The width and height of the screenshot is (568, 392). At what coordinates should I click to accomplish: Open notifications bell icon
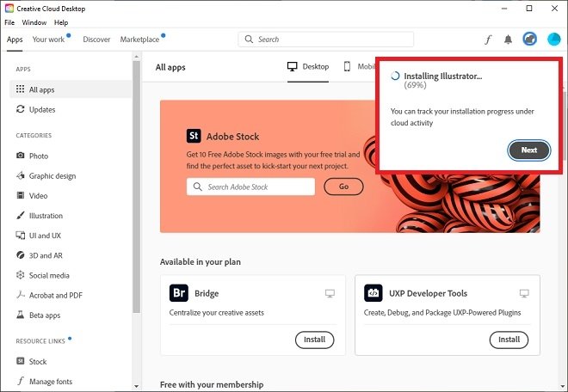click(x=509, y=39)
